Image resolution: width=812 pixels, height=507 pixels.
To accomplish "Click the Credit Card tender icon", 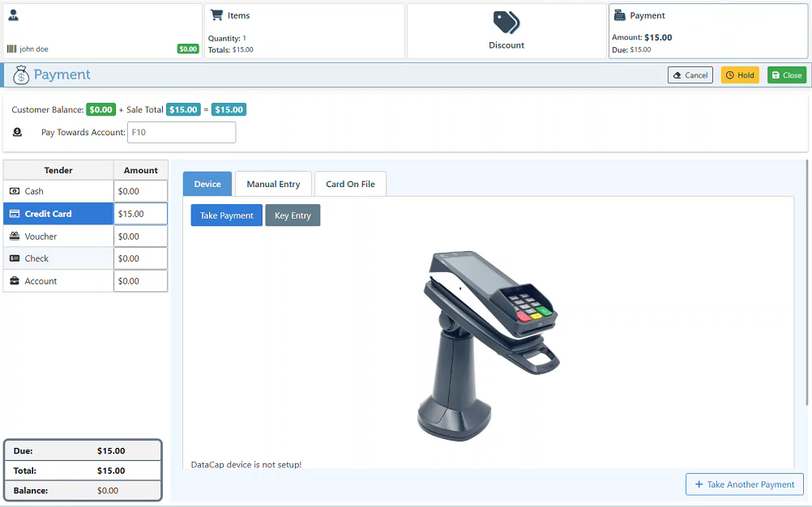I will pos(15,214).
